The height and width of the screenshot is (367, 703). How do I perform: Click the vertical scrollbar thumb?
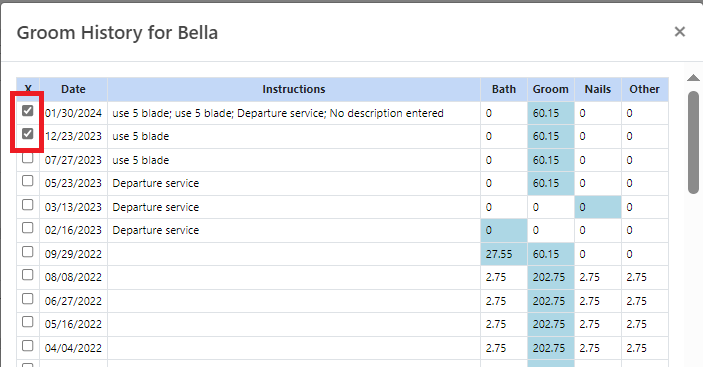(693, 142)
